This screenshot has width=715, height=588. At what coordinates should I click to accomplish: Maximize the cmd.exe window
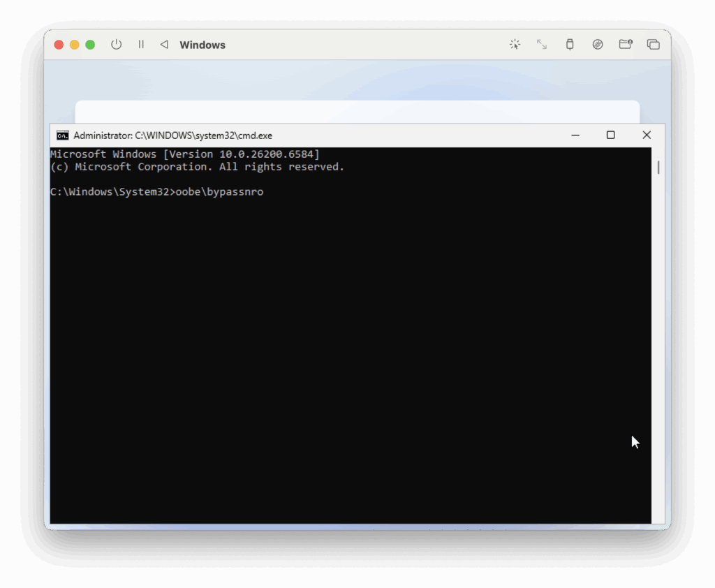610,135
